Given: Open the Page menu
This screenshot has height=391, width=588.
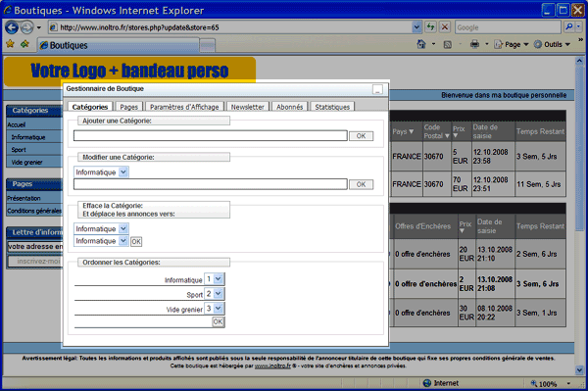Looking at the screenshot, I should pos(512,45).
